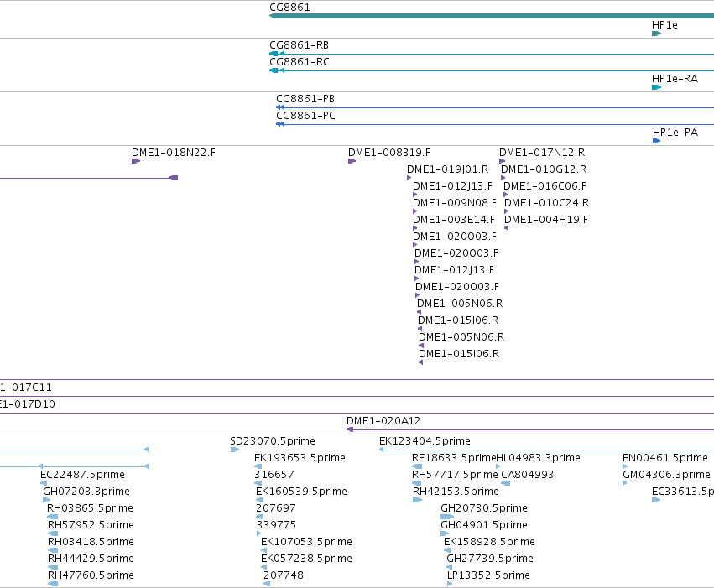
Task: Select the HL04983.3prime EST label
Action: point(539,458)
